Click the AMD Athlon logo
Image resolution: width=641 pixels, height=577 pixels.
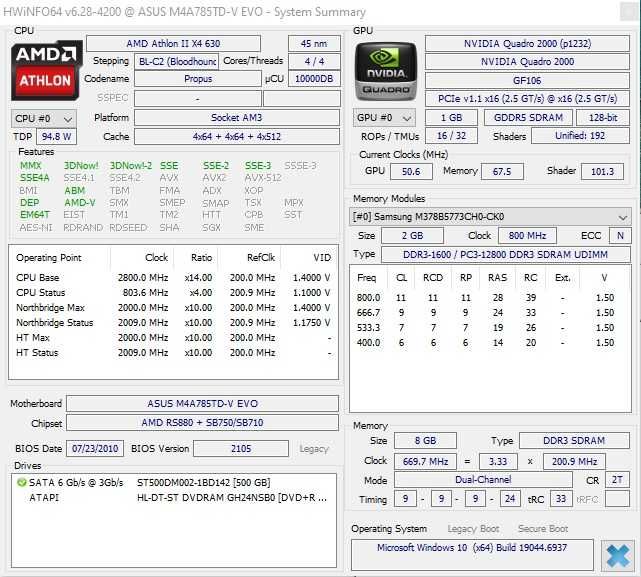tap(45, 70)
